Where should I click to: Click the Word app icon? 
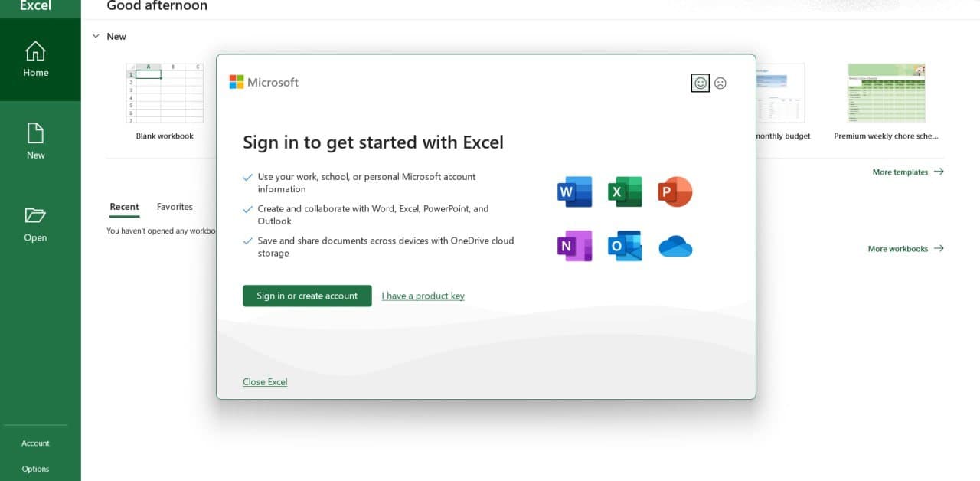click(575, 191)
